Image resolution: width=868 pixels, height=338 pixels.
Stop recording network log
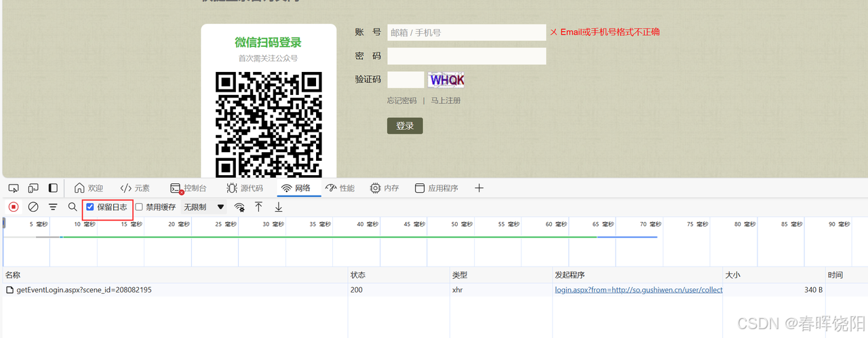[x=14, y=207]
